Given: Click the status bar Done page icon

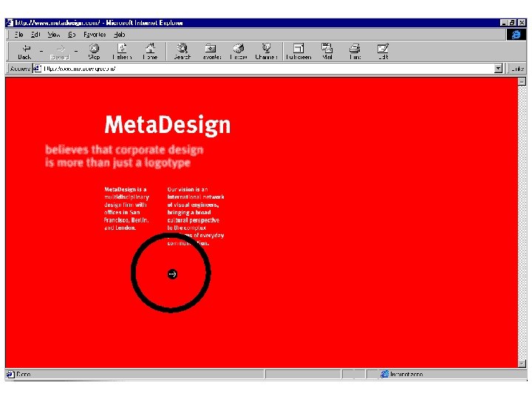Looking at the screenshot, I should pyautogui.click(x=10, y=374).
